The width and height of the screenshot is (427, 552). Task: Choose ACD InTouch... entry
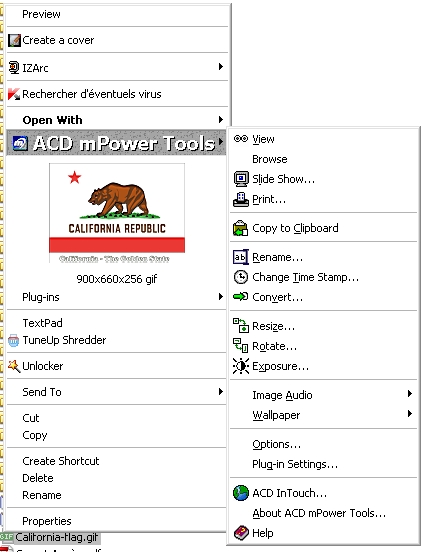click(x=323, y=493)
